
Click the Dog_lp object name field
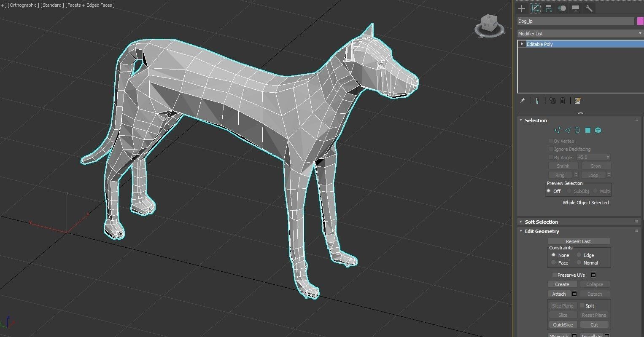pyautogui.click(x=576, y=21)
